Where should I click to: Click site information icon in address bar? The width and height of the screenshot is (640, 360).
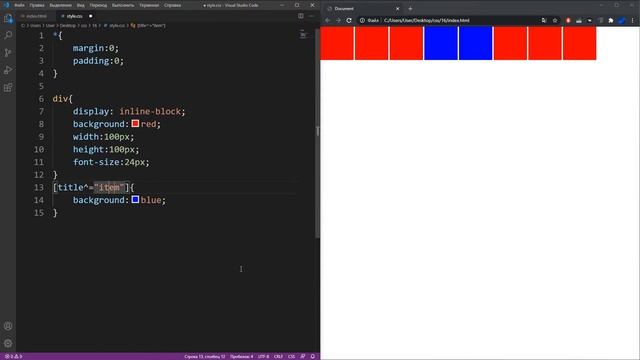[x=362, y=20]
